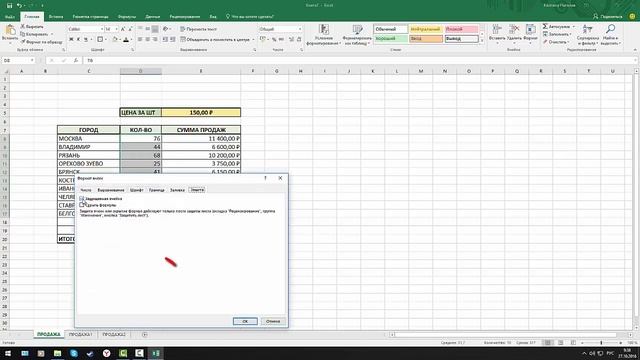Apply the Bad (Плохой) pink cell style
Screen dimensions: 640x360
[x=461, y=29]
